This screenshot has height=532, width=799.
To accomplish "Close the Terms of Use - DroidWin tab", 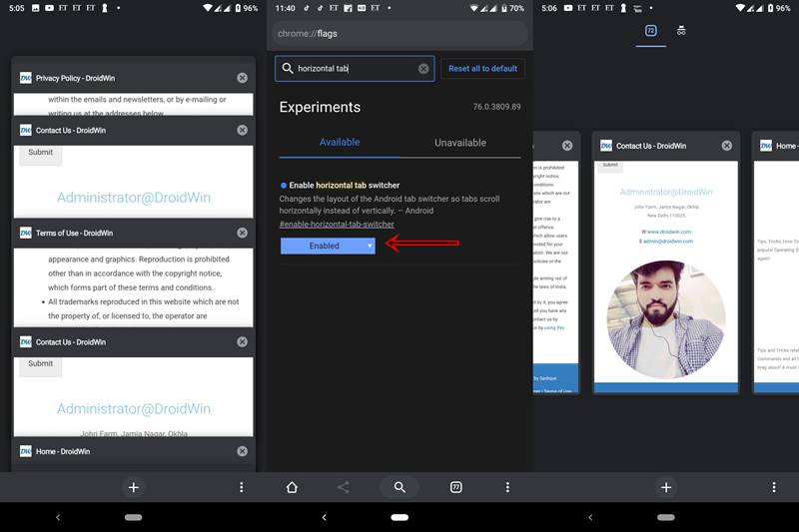I will [x=242, y=233].
